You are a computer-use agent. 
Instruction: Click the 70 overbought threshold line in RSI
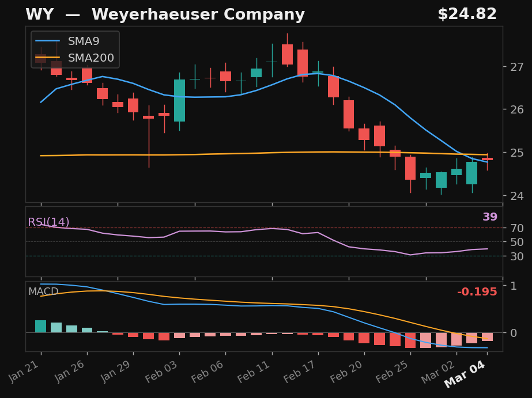tap(259, 228)
